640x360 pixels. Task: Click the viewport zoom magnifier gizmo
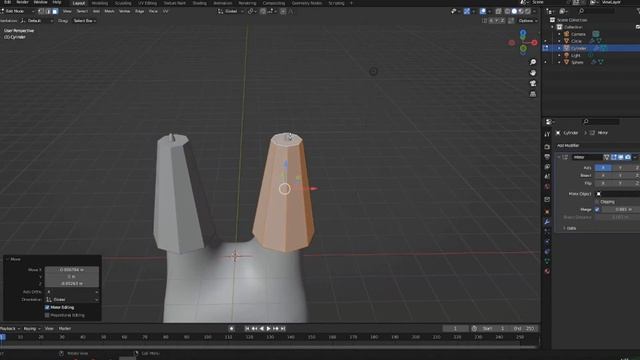[x=533, y=62]
